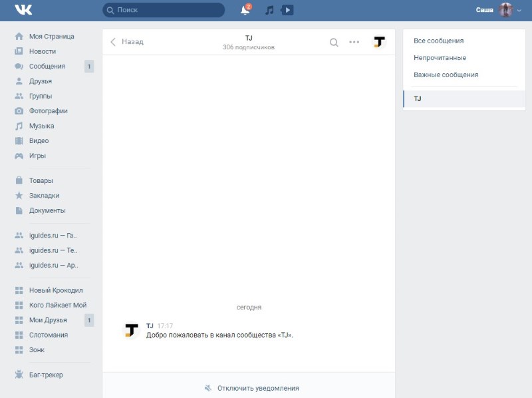532x398 pixels.
Task: Open Баг-трекер link
Action: pos(46,375)
